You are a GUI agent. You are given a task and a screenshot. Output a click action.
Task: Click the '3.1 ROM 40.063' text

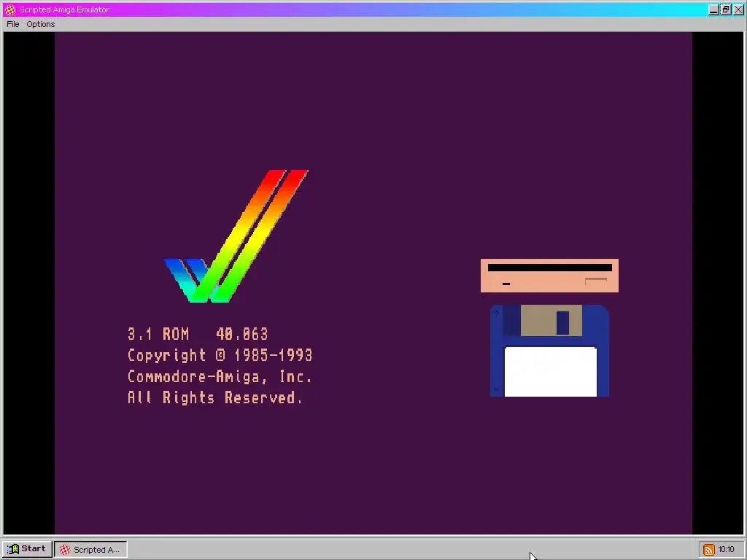click(x=198, y=334)
